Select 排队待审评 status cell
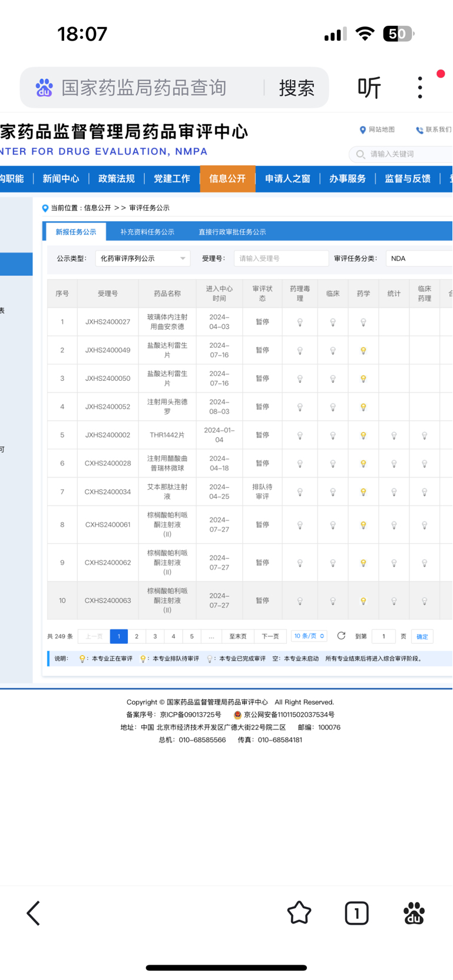This screenshot has width=453, height=980. point(262,491)
